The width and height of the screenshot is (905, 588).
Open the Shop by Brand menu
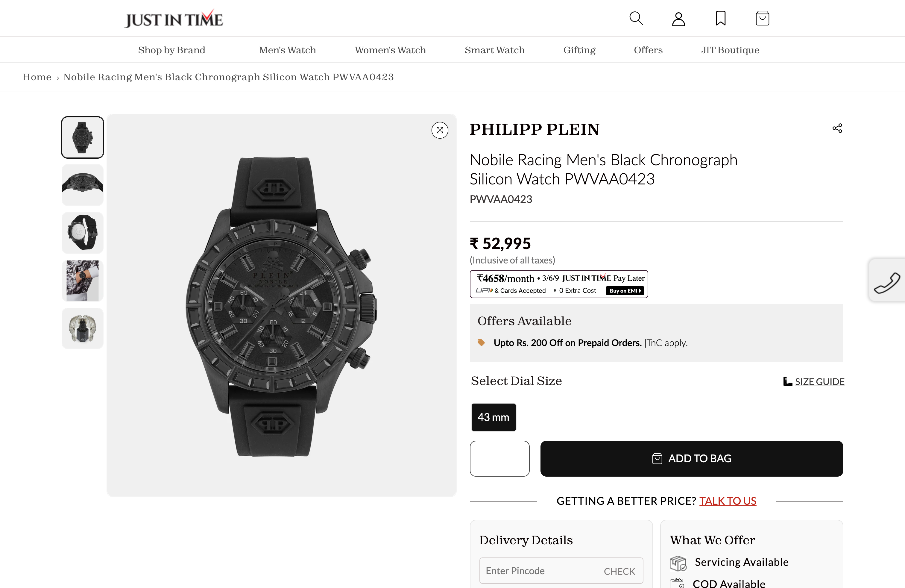click(171, 50)
